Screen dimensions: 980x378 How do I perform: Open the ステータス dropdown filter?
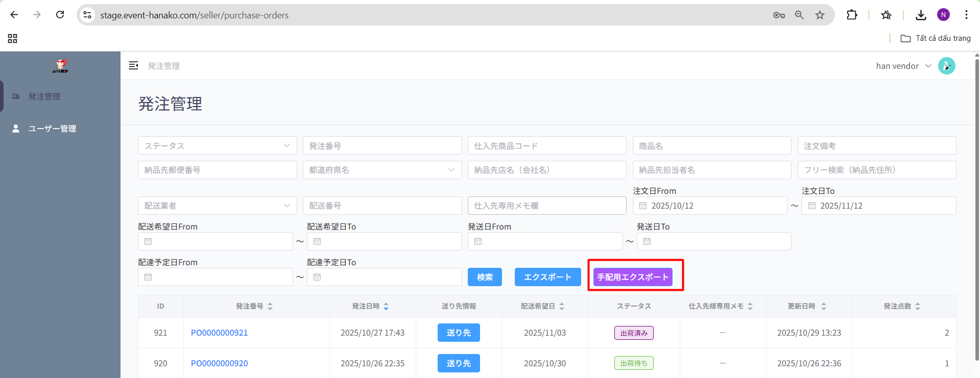(x=217, y=146)
